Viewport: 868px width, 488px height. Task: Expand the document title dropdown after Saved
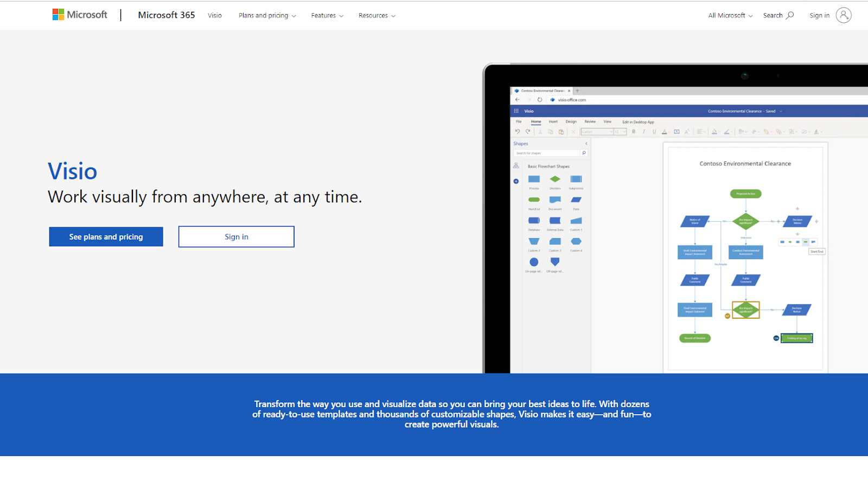click(x=781, y=111)
